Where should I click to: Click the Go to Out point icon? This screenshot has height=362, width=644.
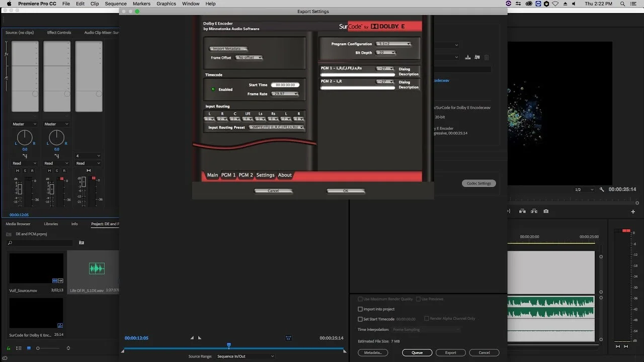tap(509, 211)
